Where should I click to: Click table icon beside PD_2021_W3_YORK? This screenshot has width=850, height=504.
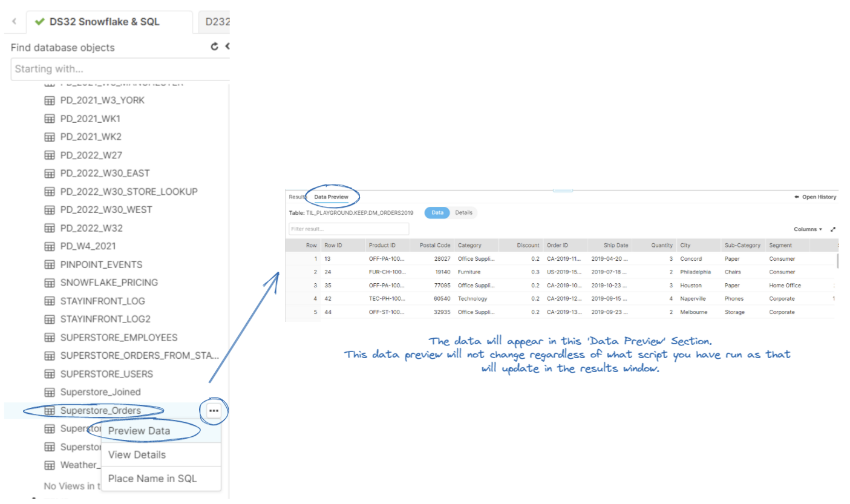(x=50, y=100)
